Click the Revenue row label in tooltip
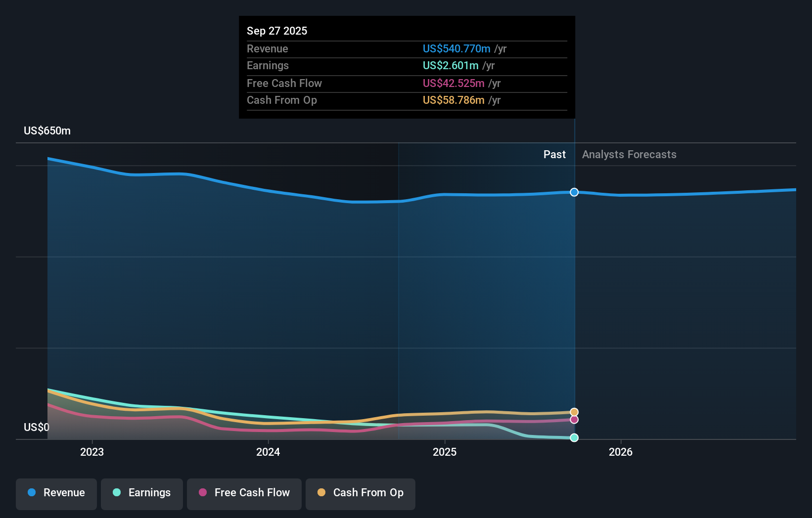 (x=268, y=48)
